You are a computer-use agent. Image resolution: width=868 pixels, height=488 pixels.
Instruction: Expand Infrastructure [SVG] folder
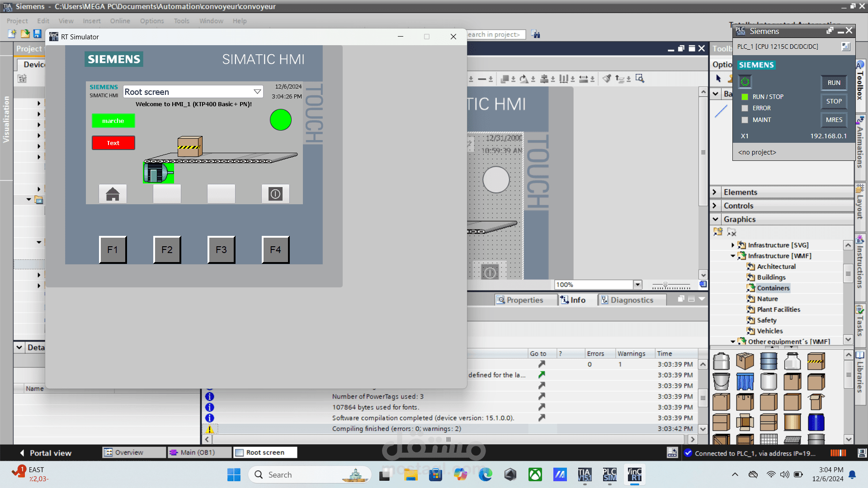click(733, 245)
